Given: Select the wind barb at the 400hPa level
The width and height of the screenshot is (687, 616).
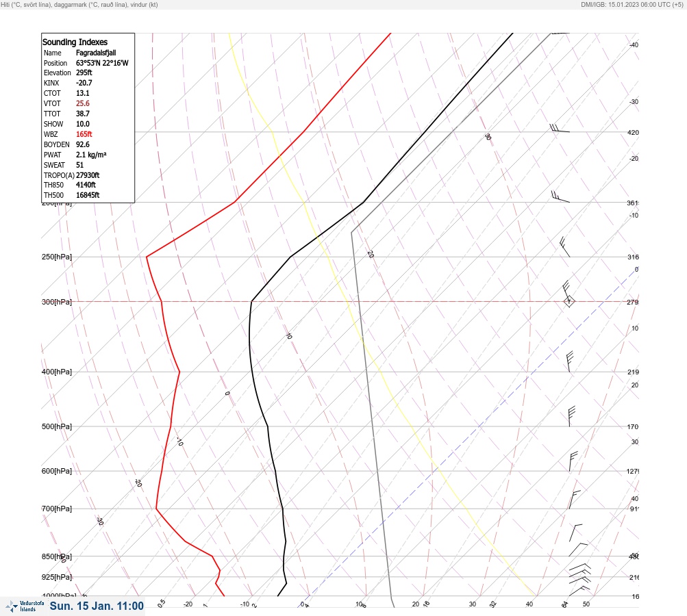Looking at the screenshot, I should tap(570, 361).
